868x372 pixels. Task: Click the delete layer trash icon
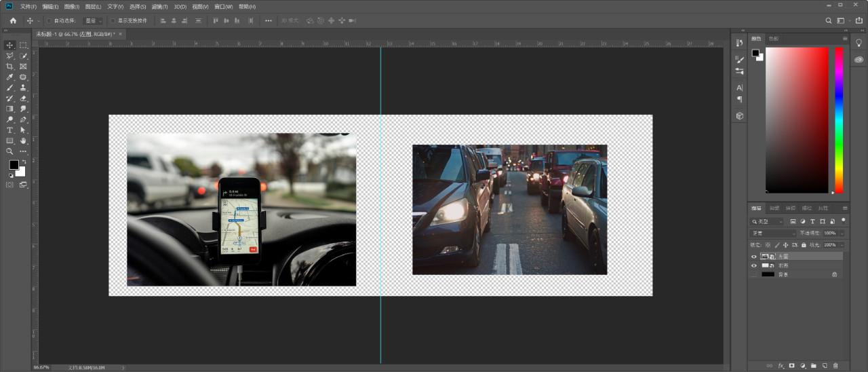click(835, 366)
